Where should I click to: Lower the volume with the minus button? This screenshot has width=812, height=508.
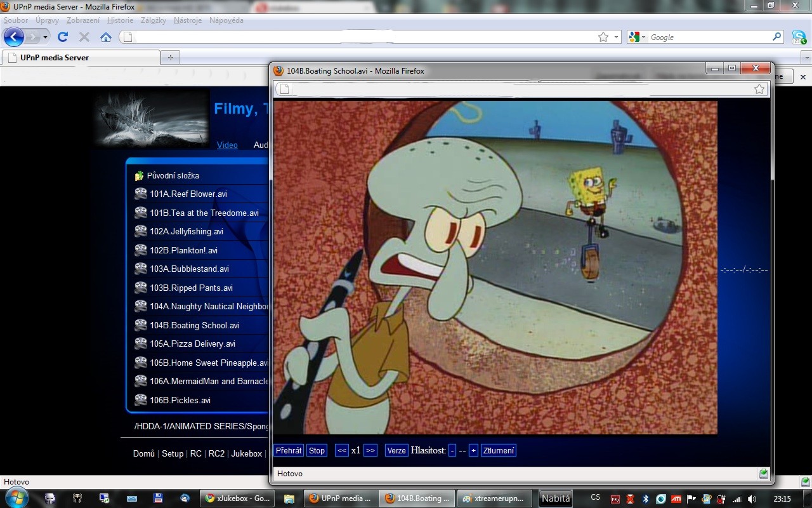coord(452,450)
